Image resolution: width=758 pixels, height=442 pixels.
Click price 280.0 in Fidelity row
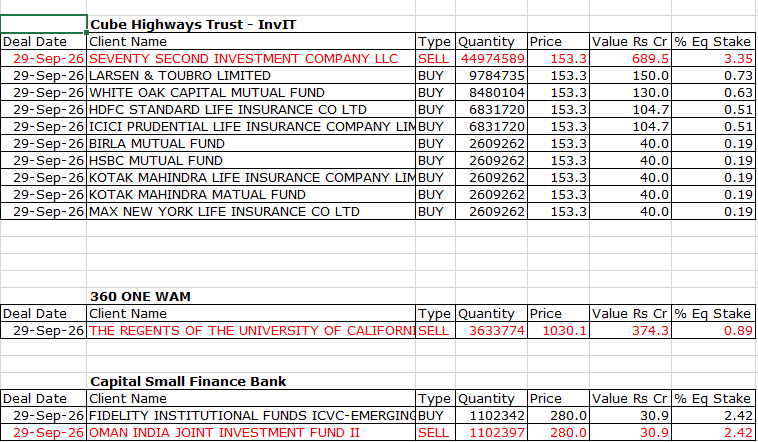click(x=558, y=415)
